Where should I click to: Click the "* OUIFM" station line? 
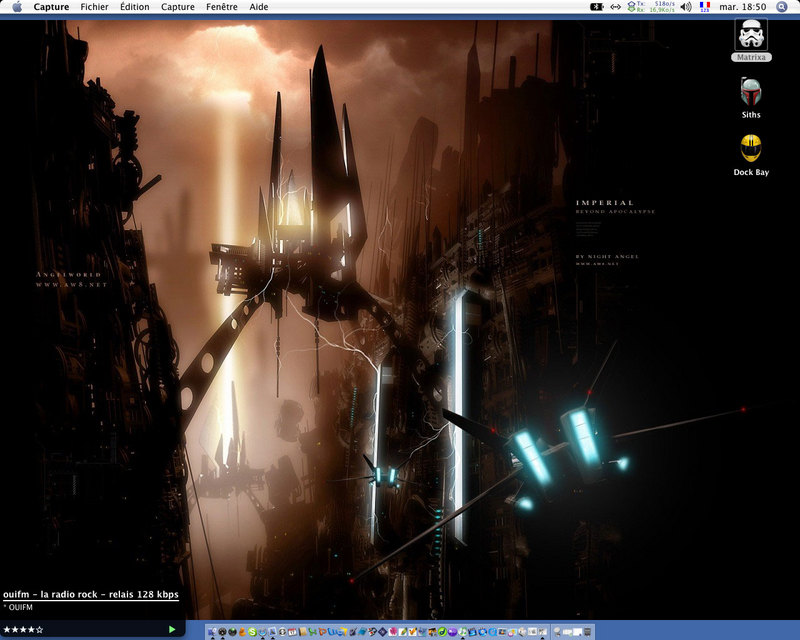pyautogui.click(x=18, y=607)
